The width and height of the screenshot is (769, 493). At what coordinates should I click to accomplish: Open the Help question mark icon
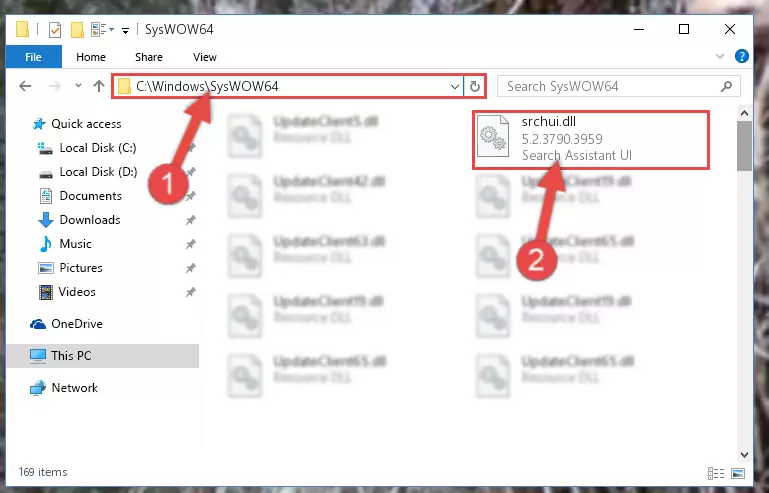point(742,56)
